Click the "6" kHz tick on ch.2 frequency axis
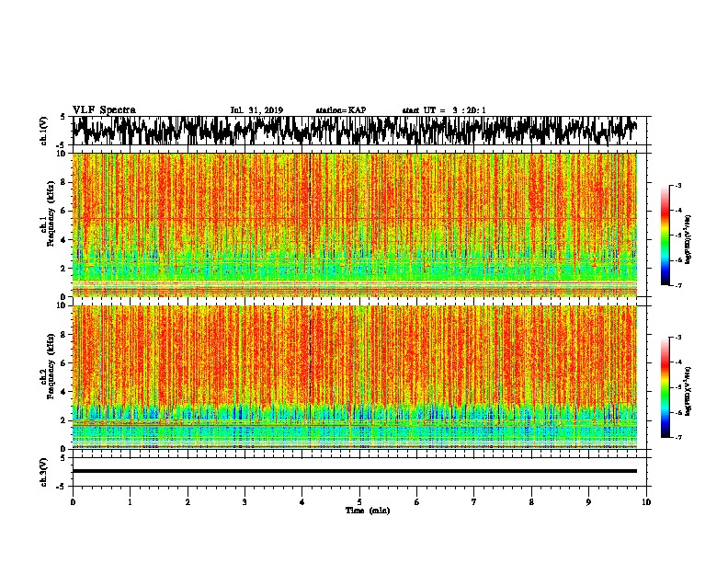Image resolution: width=728 pixels, height=563 pixels. coord(64,363)
